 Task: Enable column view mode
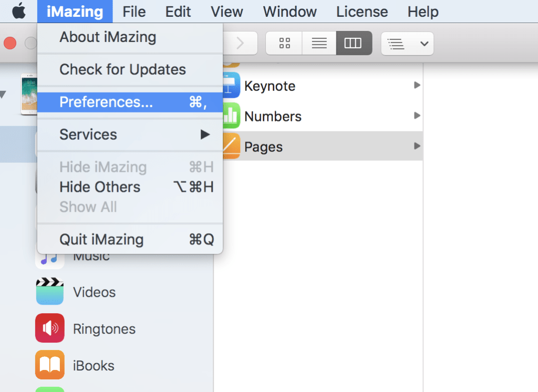[354, 43]
